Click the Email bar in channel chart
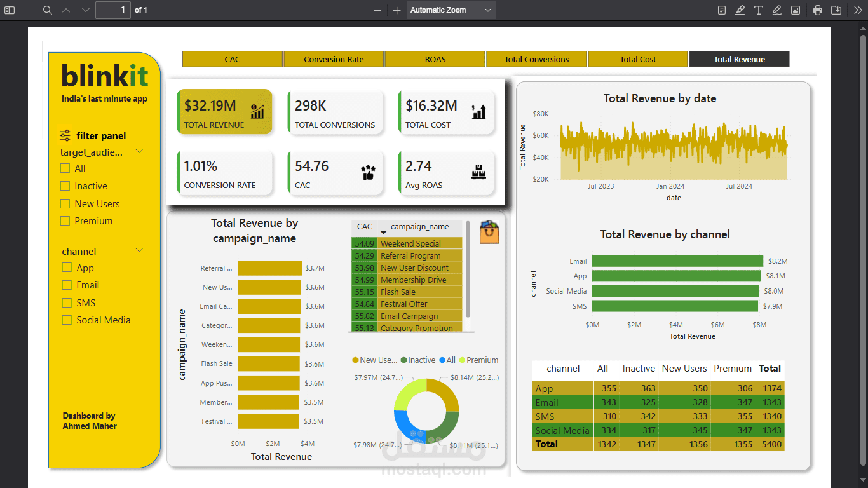The height and width of the screenshot is (488, 868). coord(677,261)
